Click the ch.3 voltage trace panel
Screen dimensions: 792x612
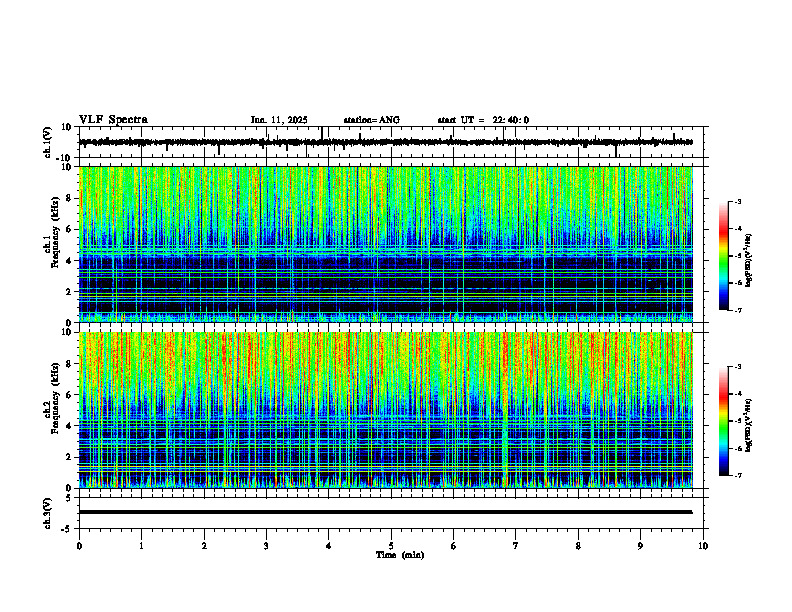[391, 513]
